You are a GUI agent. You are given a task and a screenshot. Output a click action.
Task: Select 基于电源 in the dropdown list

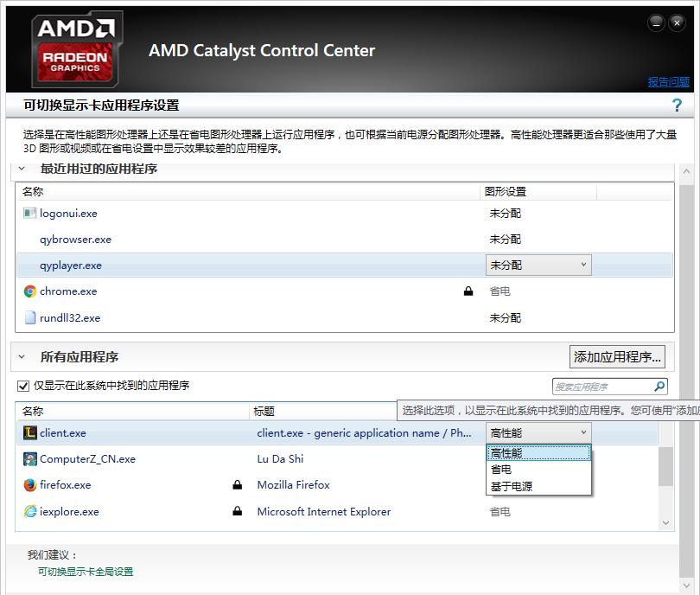pos(512,486)
